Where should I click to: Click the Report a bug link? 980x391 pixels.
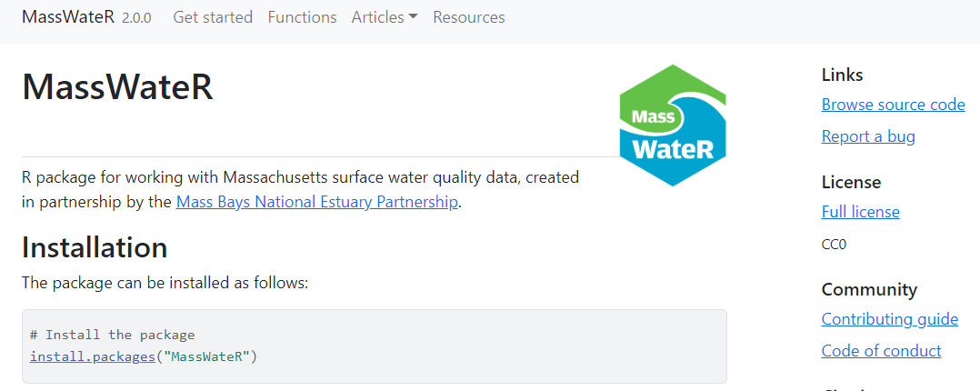pos(867,136)
